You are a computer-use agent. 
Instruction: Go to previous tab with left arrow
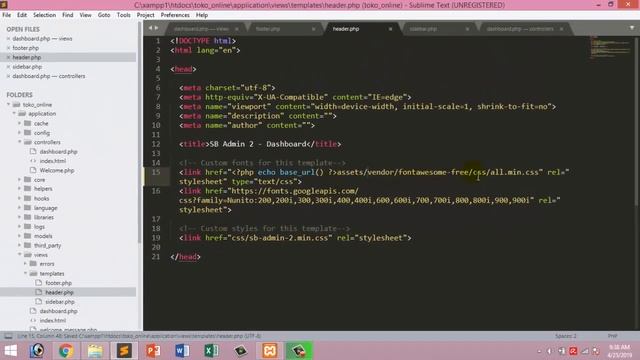click(x=150, y=28)
